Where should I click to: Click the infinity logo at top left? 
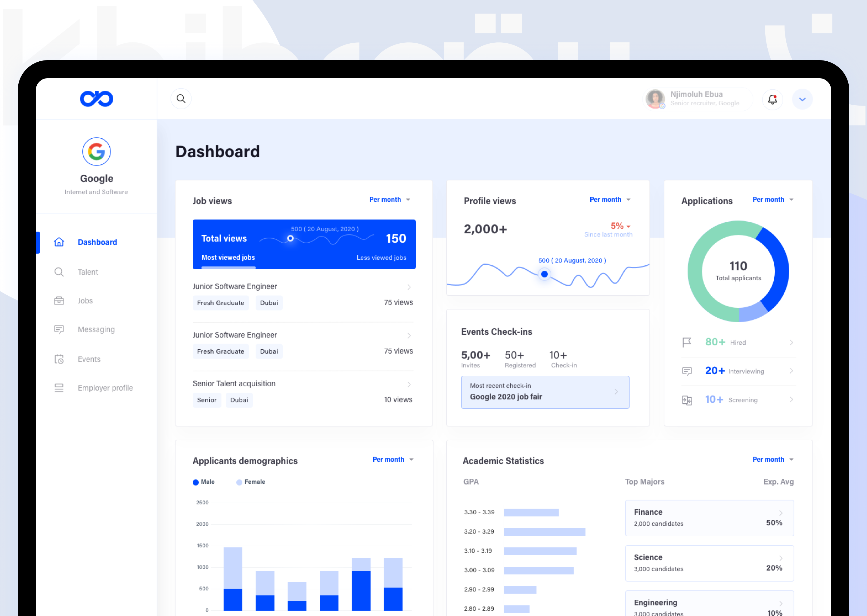[96, 99]
